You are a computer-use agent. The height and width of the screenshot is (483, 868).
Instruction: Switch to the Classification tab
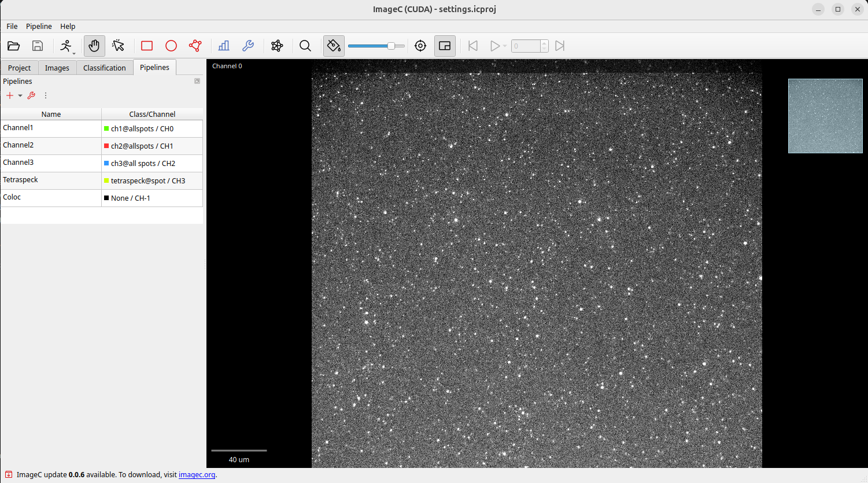click(104, 68)
